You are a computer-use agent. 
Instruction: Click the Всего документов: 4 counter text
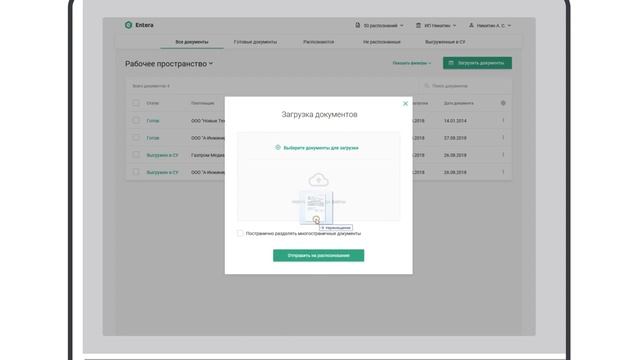click(151, 86)
